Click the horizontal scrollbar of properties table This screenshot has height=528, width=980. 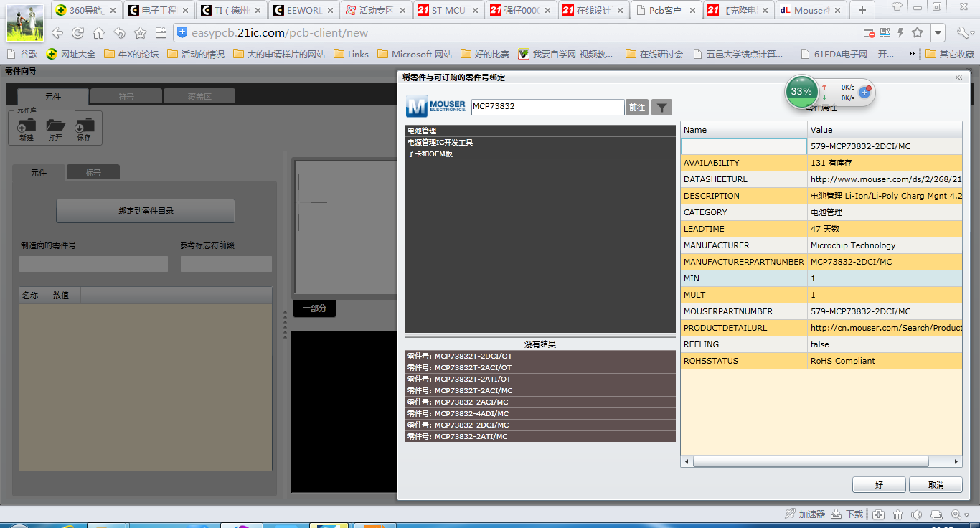[811, 461]
